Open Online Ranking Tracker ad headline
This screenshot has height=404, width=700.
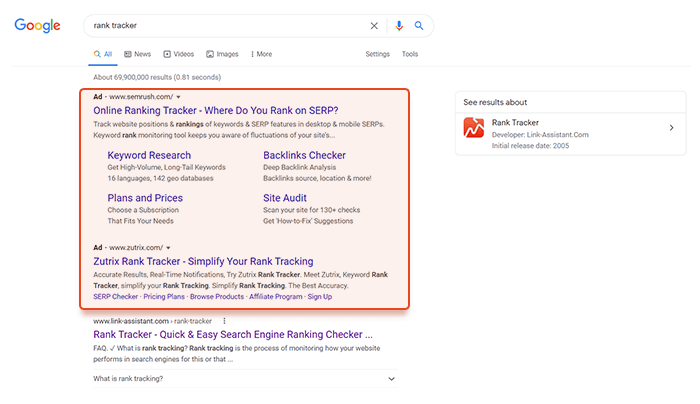pos(216,110)
